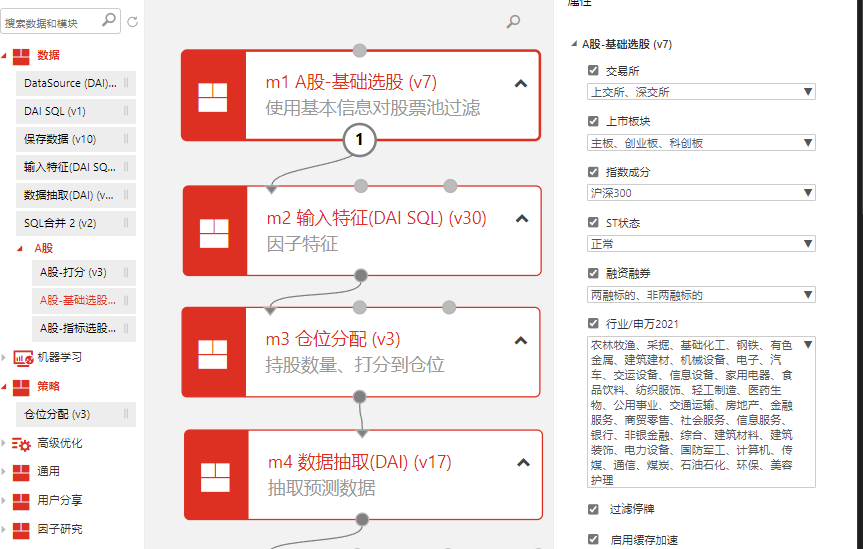Image resolution: width=863 pixels, height=549 pixels.
Task: Click the canvas search magnifier icon
Action: click(513, 21)
